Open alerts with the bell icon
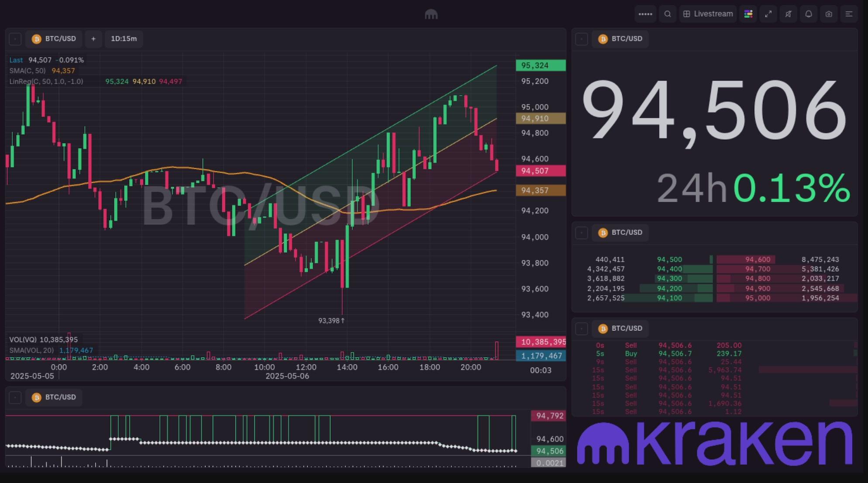Screen dimensions: 868x483 click(809, 14)
